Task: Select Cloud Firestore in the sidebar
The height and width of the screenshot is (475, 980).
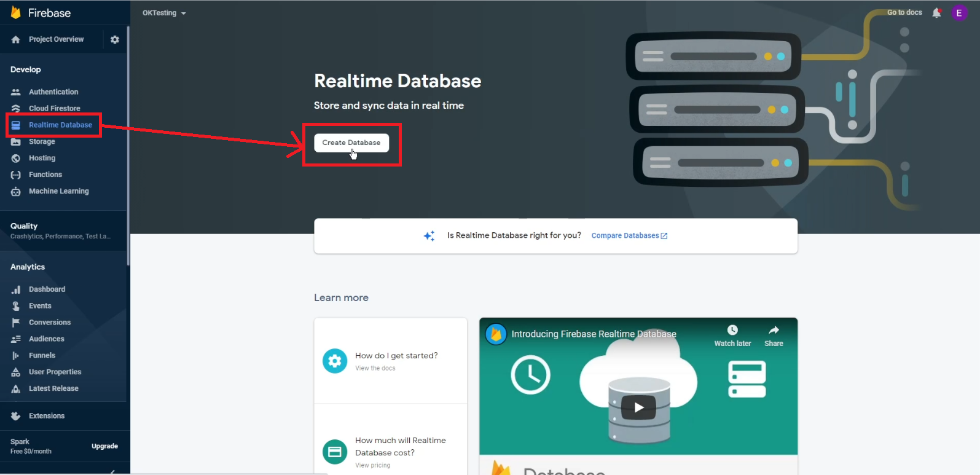Action: pyautogui.click(x=54, y=109)
